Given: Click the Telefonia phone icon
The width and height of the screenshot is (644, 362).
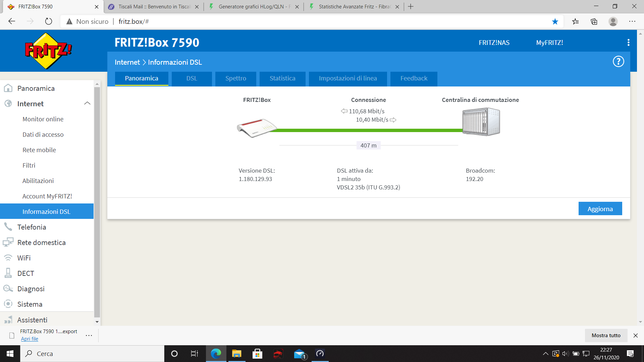Looking at the screenshot, I should (x=8, y=227).
